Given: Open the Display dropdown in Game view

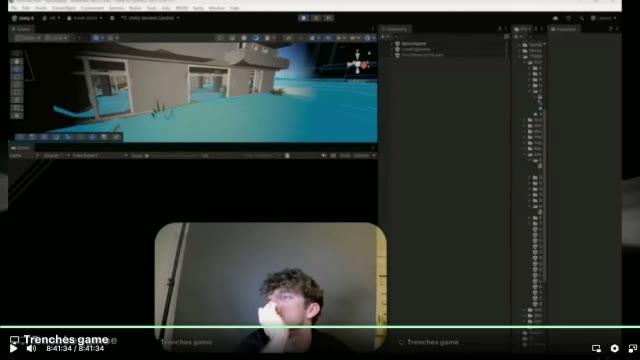Looking at the screenshot, I should coord(57,156).
